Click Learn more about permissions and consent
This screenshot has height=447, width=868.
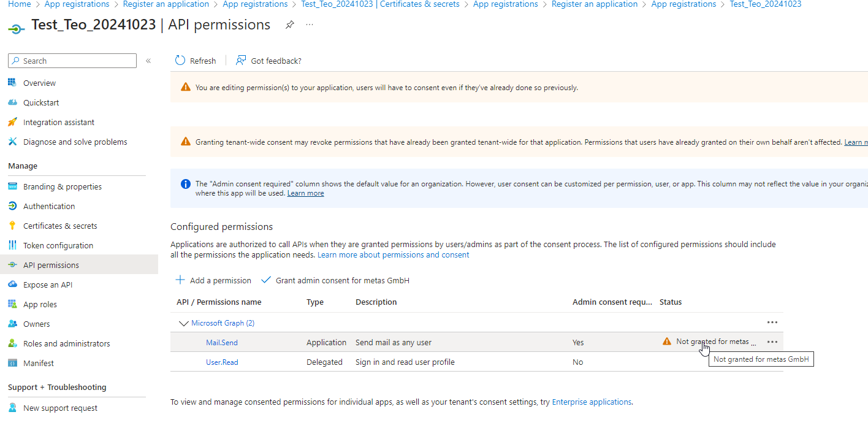tap(394, 254)
